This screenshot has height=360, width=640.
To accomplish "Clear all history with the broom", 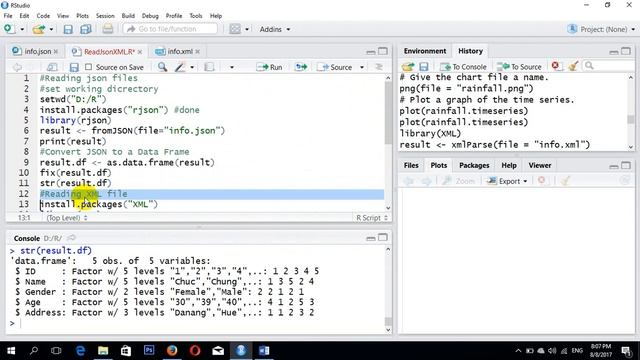I will pyautogui.click(x=573, y=66).
